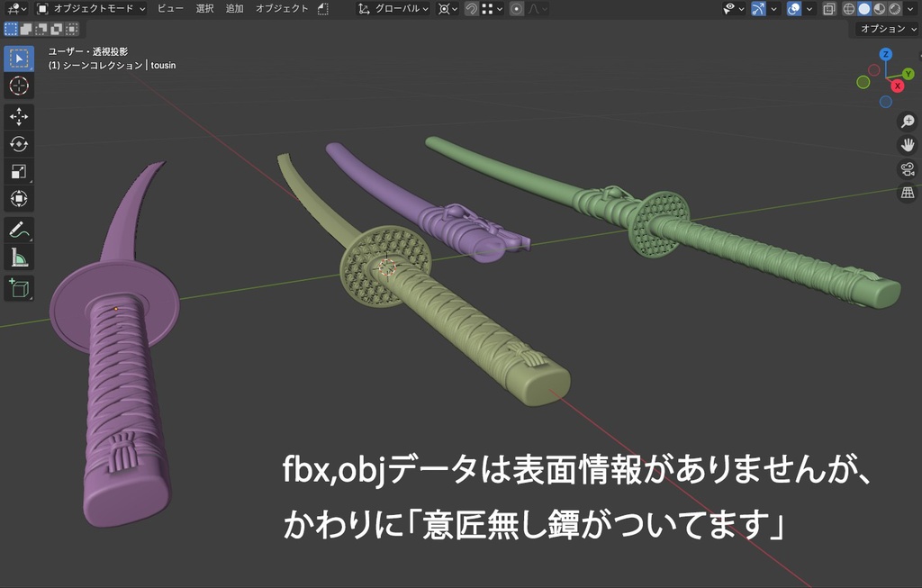This screenshot has width=922, height=588.
Task: Open proportional falloff curve dropdown
Action: click(538, 9)
